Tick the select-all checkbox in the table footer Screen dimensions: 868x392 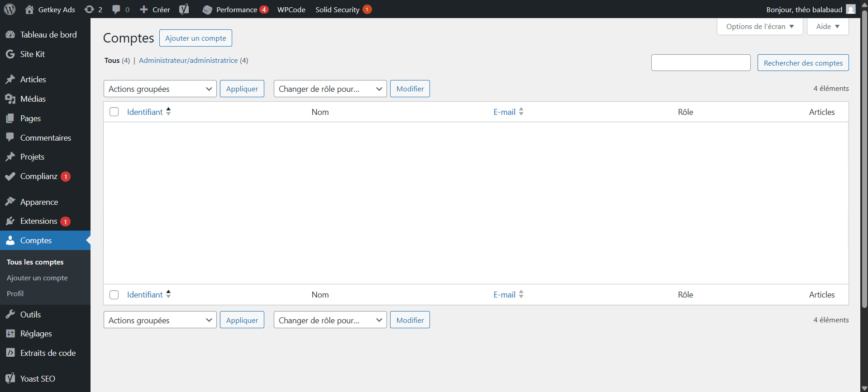point(114,295)
